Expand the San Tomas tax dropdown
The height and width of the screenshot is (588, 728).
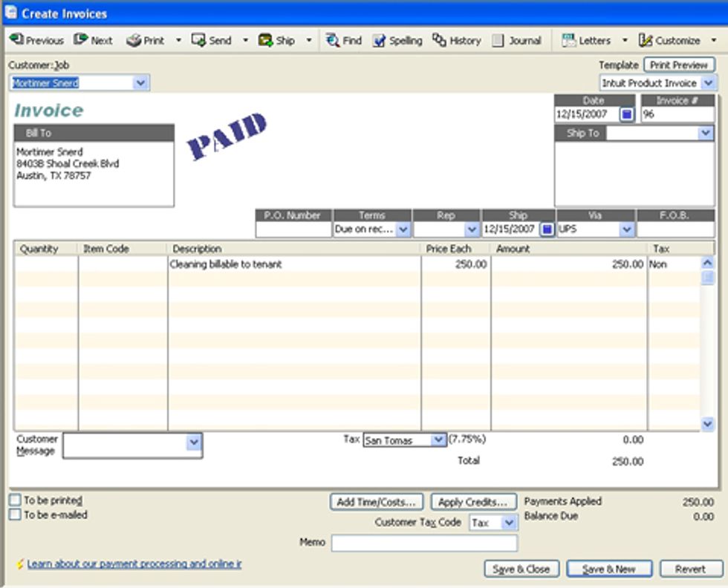coord(438,440)
